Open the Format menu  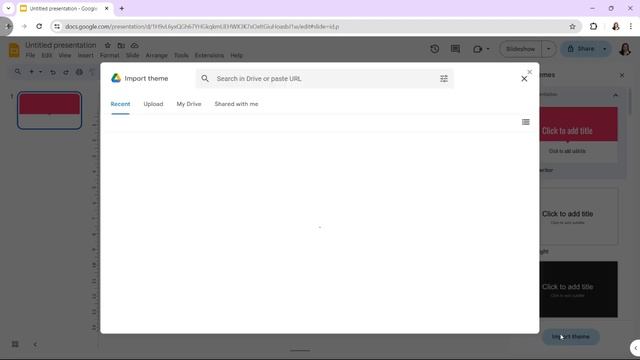point(109,55)
